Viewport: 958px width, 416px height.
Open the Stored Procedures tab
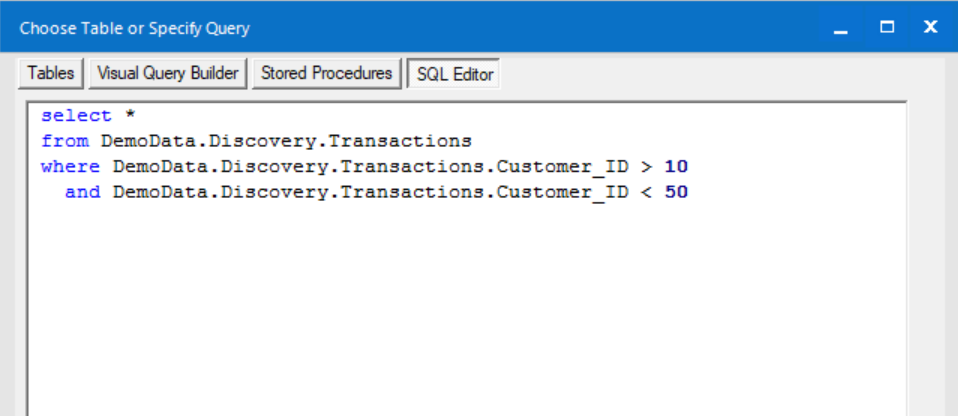(327, 74)
